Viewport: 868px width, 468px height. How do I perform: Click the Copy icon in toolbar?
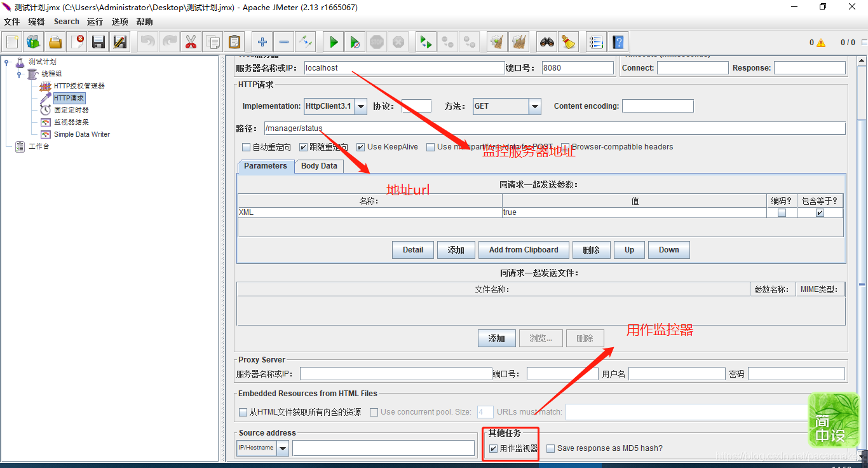click(x=212, y=43)
